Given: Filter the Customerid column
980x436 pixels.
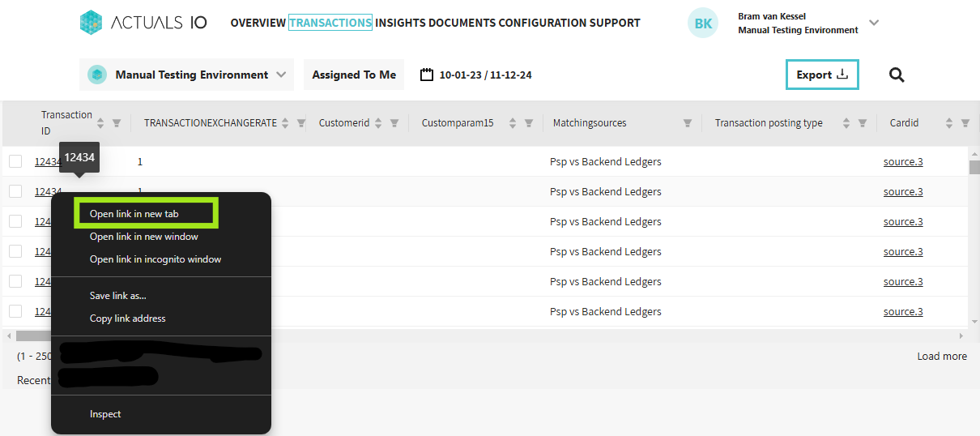Looking at the screenshot, I should [x=394, y=123].
